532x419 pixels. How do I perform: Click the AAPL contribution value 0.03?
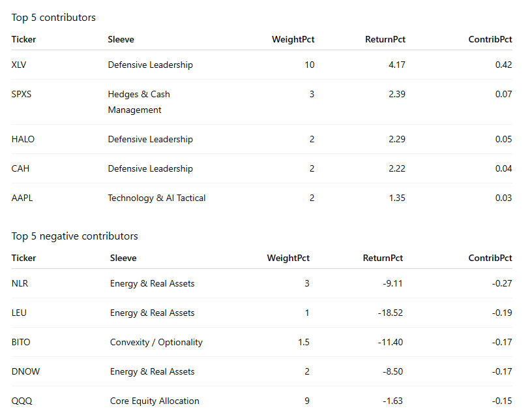coord(503,198)
